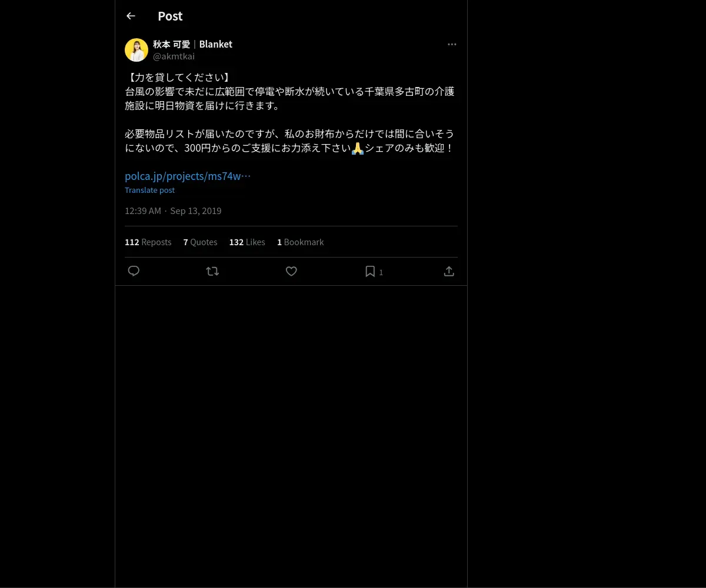The image size is (706, 588).
Task: Bookmark the post with the bookmark icon
Action: point(370,271)
